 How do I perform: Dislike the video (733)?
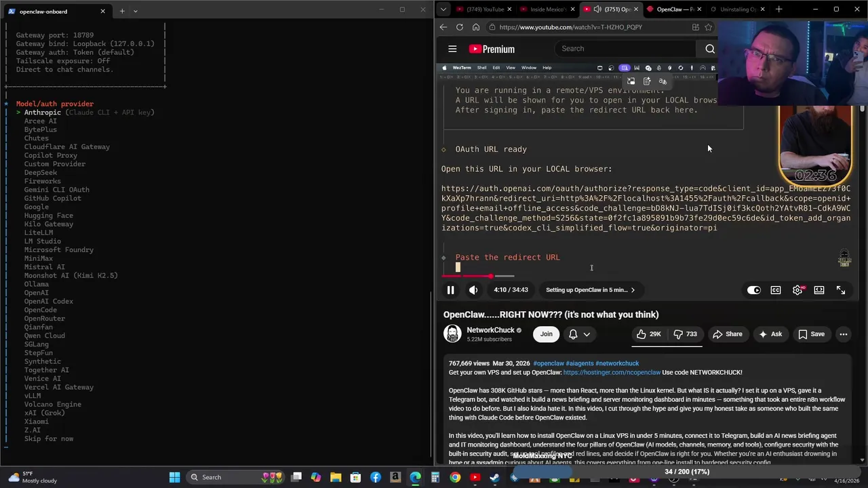coord(685,334)
